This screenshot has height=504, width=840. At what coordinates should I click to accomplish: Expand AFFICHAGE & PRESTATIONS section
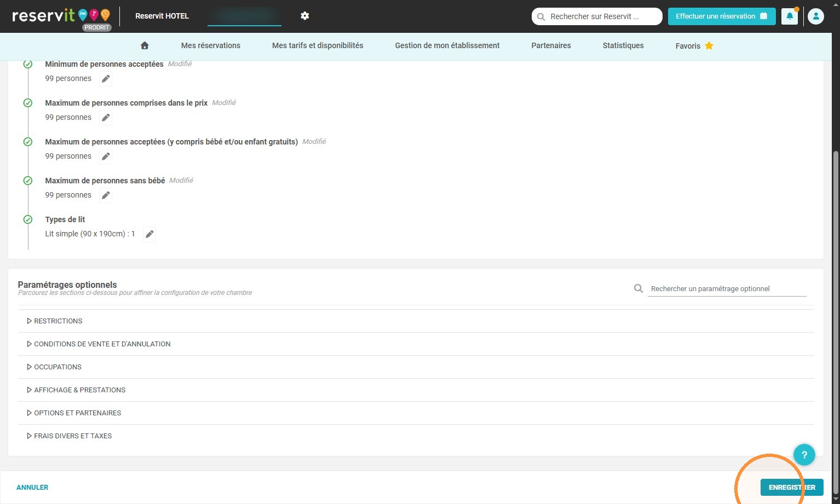416,390
